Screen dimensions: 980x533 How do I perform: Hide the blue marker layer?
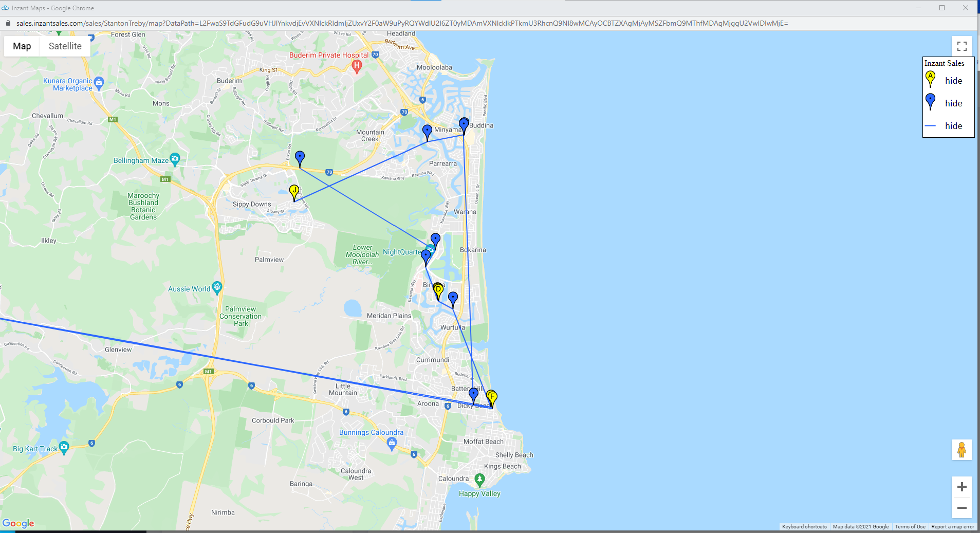point(953,103)
